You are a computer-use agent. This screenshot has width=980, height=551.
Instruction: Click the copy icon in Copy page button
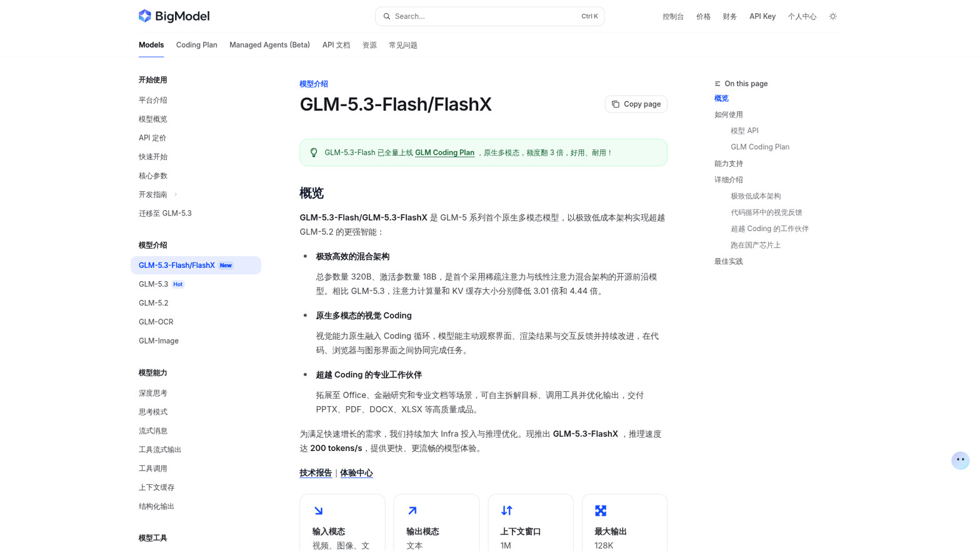click(616, 104)
